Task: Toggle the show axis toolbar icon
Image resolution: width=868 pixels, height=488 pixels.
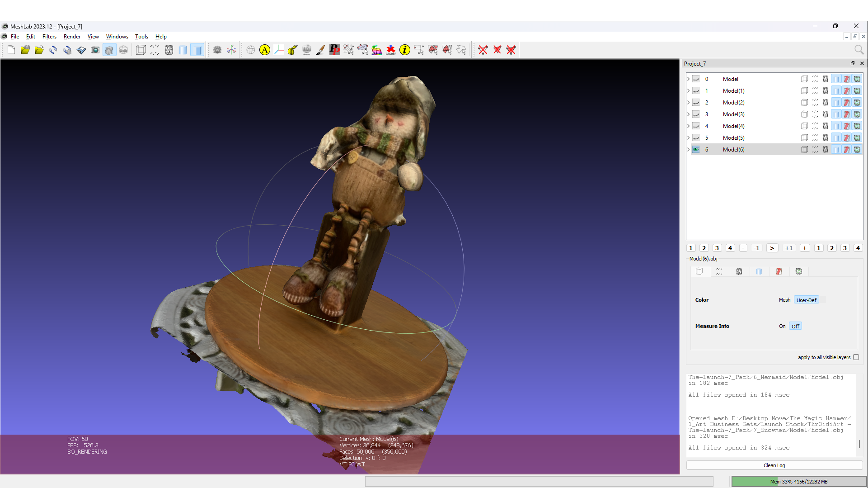Action: (231, 50)
